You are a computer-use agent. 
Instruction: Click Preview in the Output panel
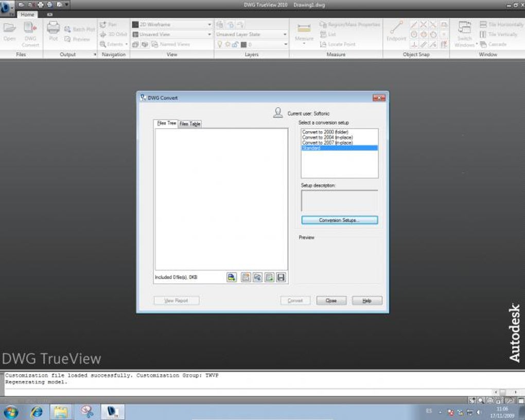[77, 39]
